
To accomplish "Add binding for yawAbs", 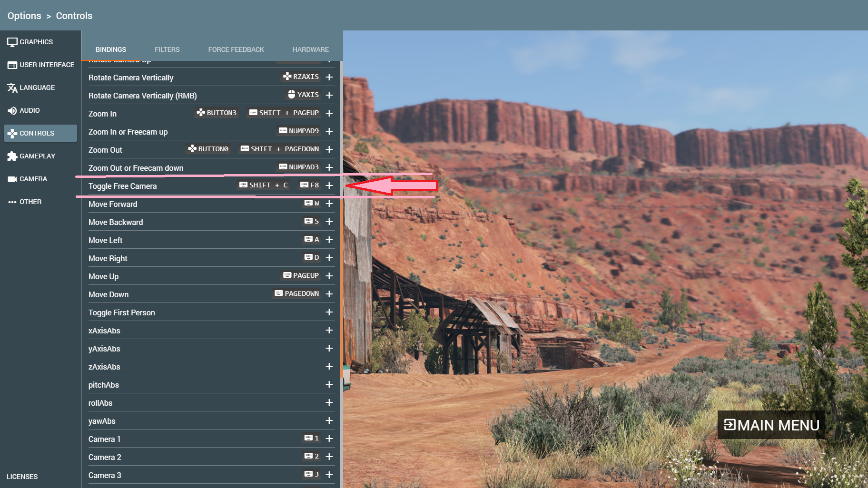I will click(x=329, y=420).
